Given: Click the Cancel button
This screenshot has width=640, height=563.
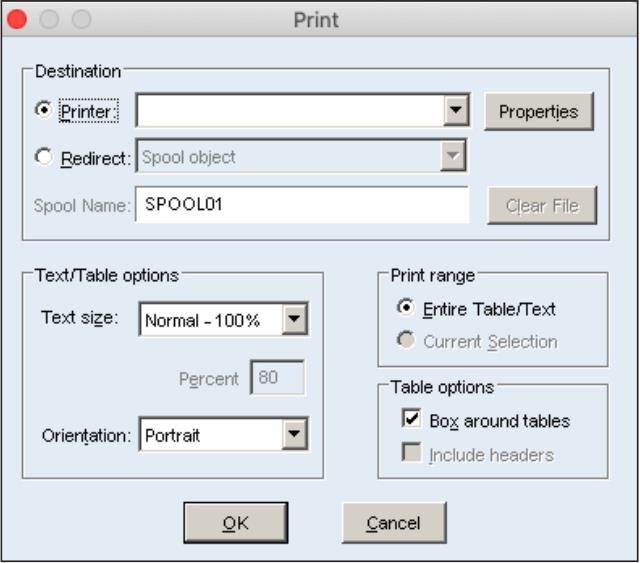Looking at the screenshot, I should tap(393, 523).
